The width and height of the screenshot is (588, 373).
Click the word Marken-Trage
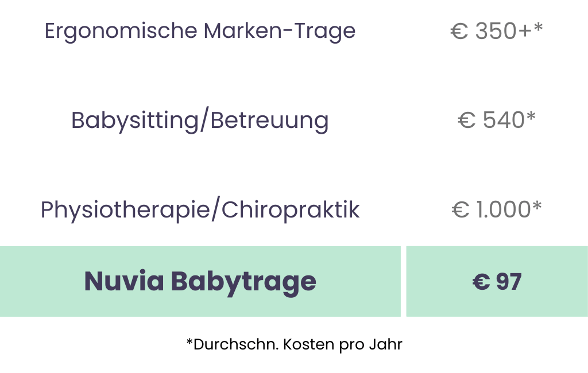280,31
